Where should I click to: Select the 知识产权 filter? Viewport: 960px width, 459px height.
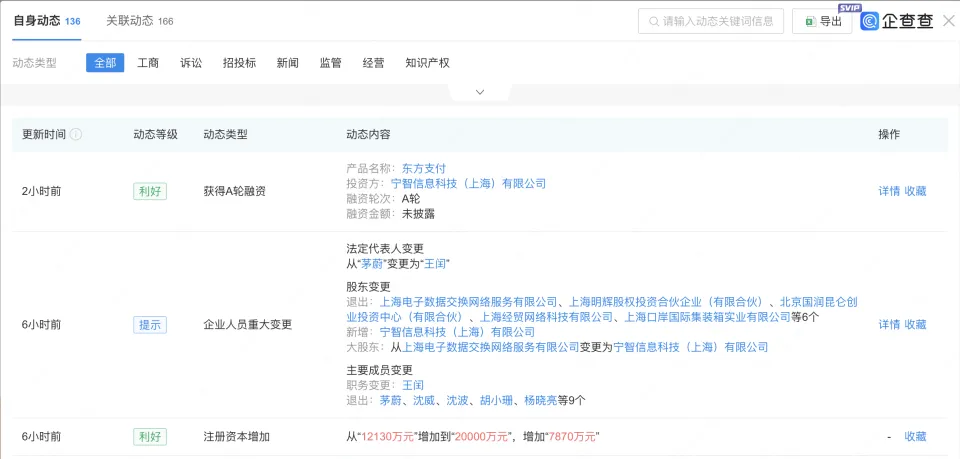pos(427,63)
